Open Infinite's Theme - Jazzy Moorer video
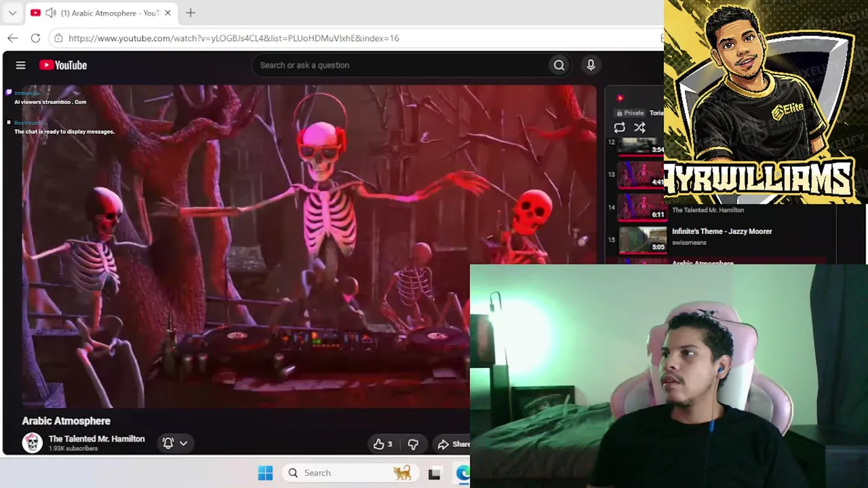The height and width of the screenshot is (488, 868). (x=722, y=231)
